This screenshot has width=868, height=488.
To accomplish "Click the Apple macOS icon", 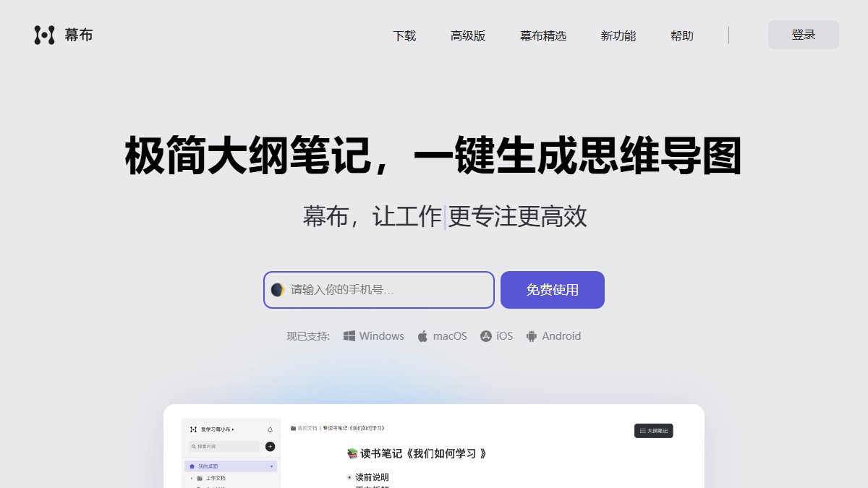I will pos(422,336).
